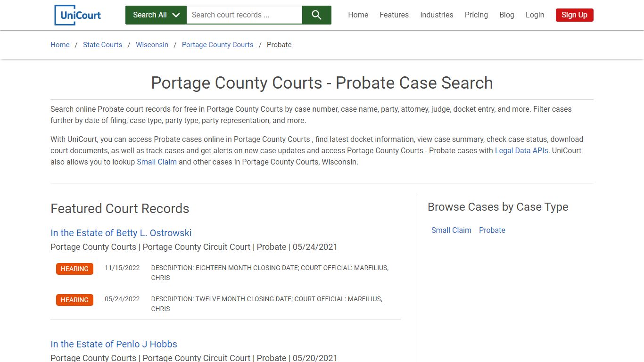Select Features in the top navigation
The image size is (644, 362).
(394, 15)
